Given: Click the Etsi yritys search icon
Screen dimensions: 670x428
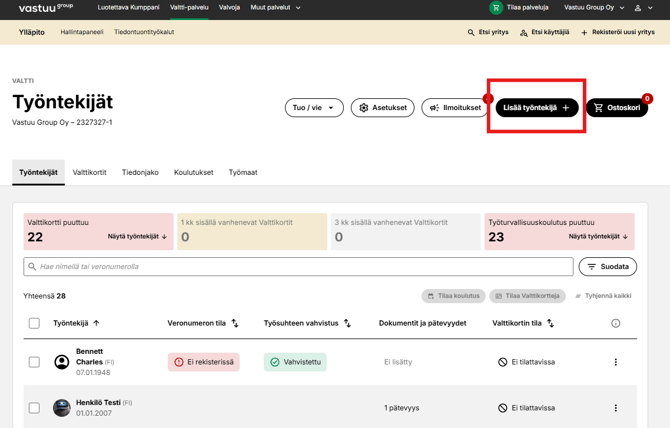Looking at the screenshot, I should coord(471,32).
